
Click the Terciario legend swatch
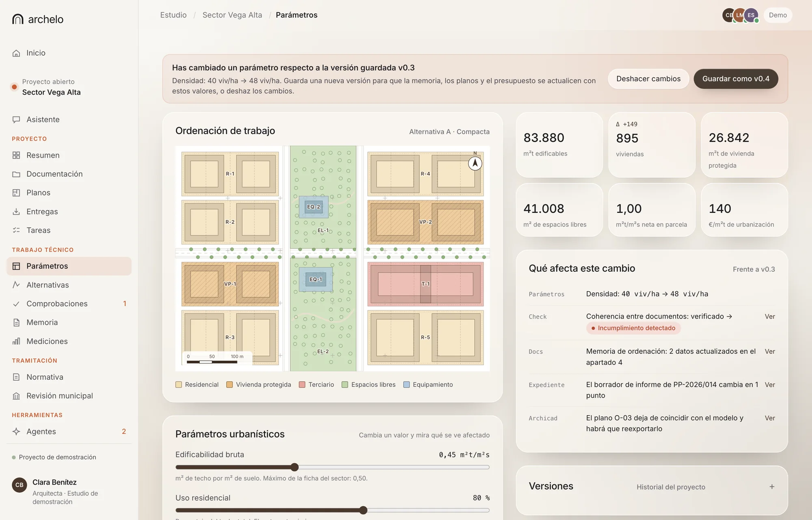[302, 385]
